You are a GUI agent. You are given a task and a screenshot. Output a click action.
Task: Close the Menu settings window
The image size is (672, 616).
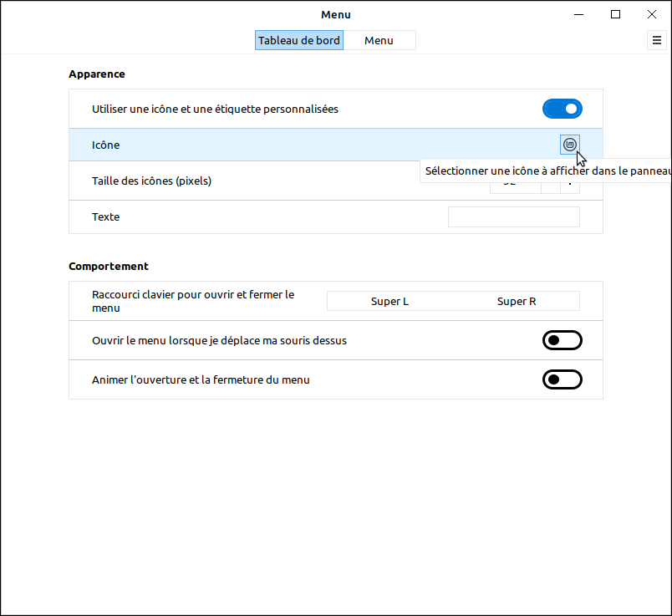652,14
